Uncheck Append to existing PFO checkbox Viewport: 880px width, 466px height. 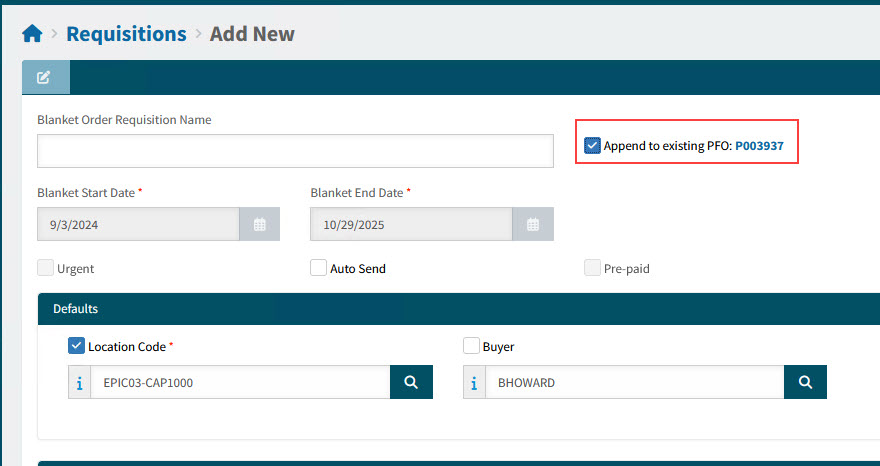pyautogui.click(x=592, y=146)
